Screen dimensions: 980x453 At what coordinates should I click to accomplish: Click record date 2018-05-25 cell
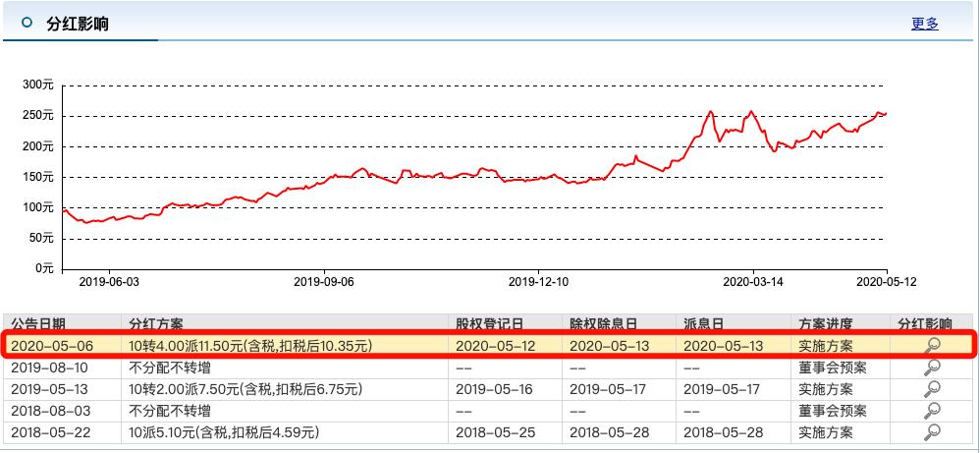[496, 432]
